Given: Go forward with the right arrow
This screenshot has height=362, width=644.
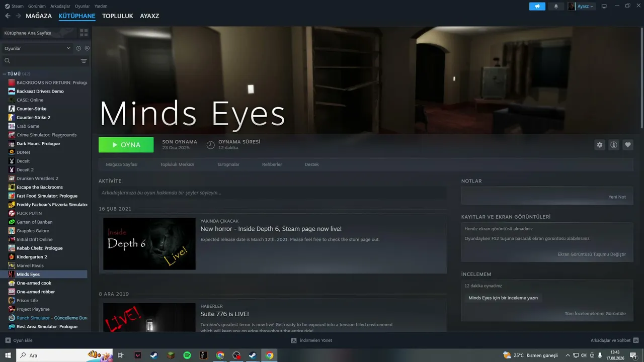Looking at the screenshot, I should click(x=18, y=16).
